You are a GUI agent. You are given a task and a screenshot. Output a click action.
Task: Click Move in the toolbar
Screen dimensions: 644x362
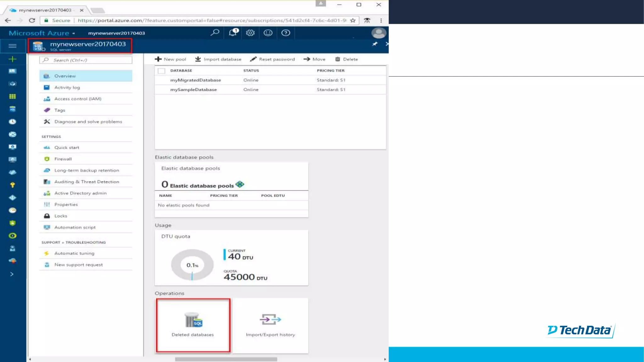pos(314,59)
